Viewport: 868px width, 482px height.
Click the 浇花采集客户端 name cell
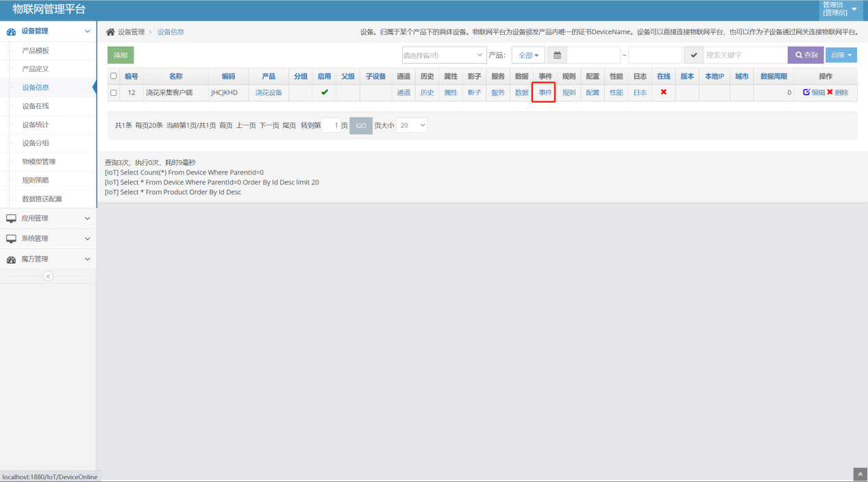(169, 92)
